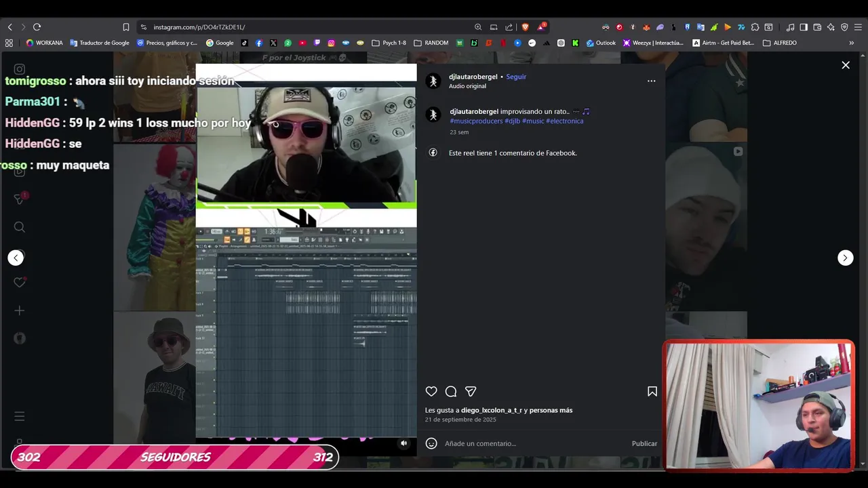Open the #electronica hashtag
868x488 pixels.
click(565, 121)
